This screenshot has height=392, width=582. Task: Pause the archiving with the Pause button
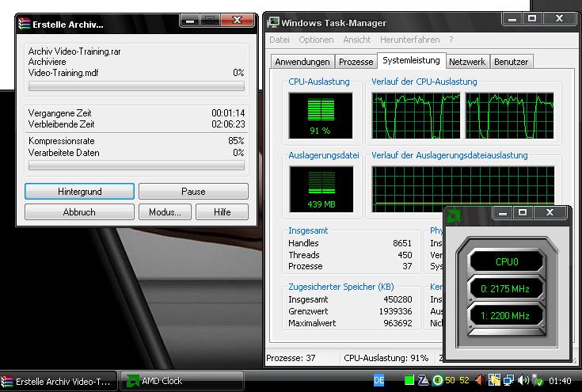[193, 192]
